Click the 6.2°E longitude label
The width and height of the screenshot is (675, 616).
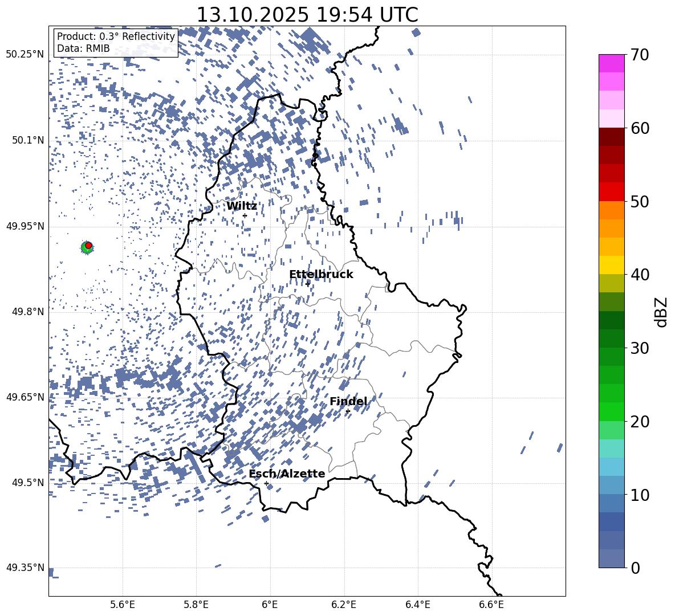coord(344,605)
